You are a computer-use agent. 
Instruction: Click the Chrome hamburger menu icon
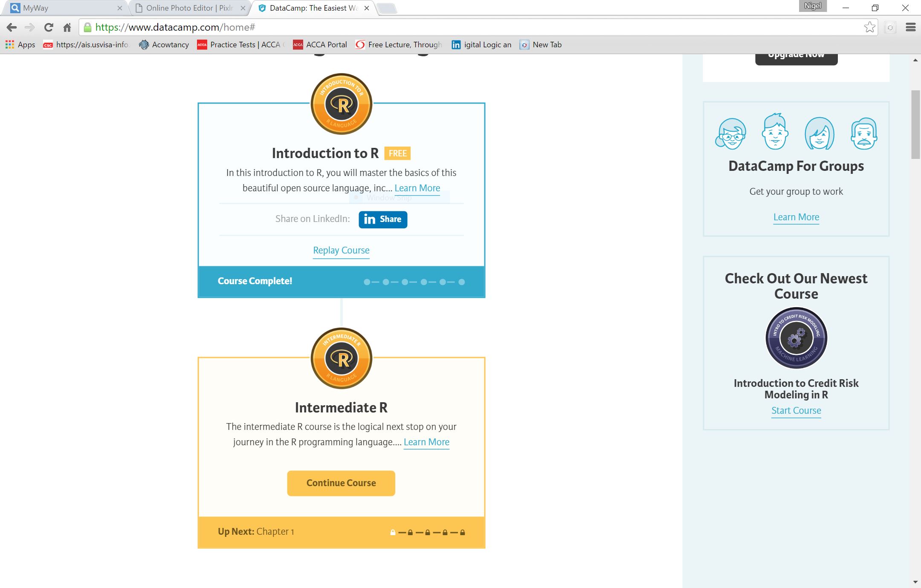[x=910, y=28]
